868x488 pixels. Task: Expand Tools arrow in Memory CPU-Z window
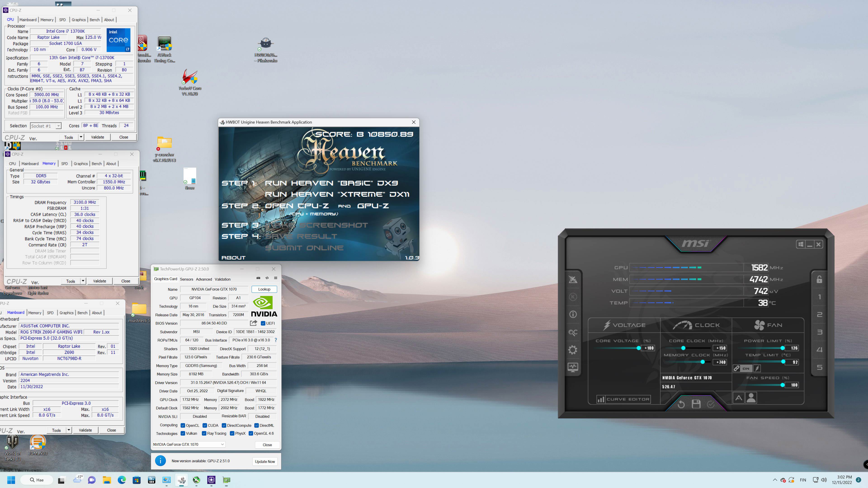pyautogui.click(x=83, y=281)
